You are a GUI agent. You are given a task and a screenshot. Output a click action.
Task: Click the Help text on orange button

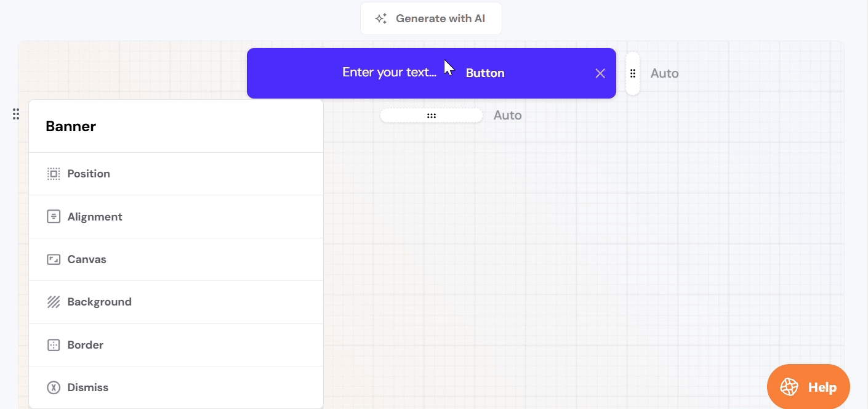click(x=822, y=387)
